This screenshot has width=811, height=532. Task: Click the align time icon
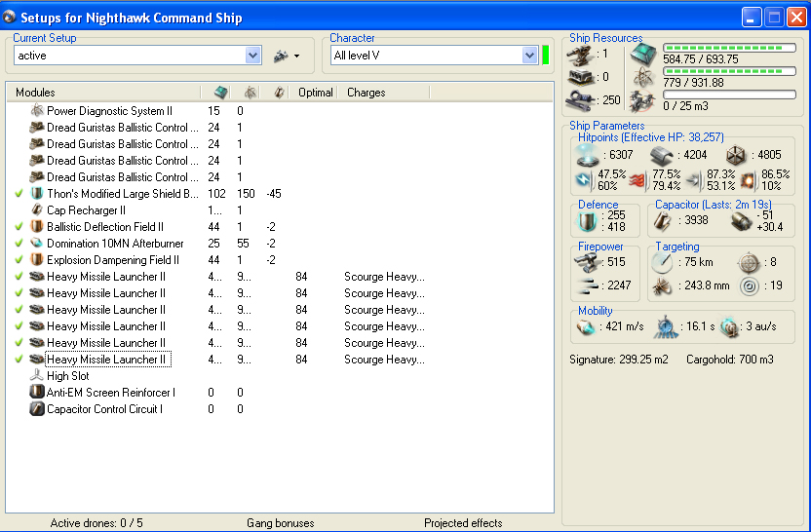click(665, 327)
